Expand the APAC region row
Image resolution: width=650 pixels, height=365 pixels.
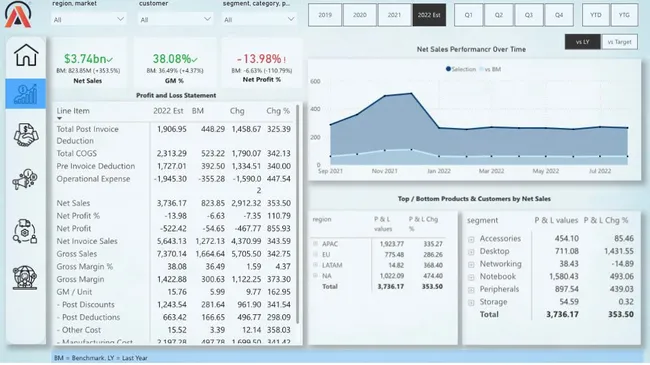point(315,244)
